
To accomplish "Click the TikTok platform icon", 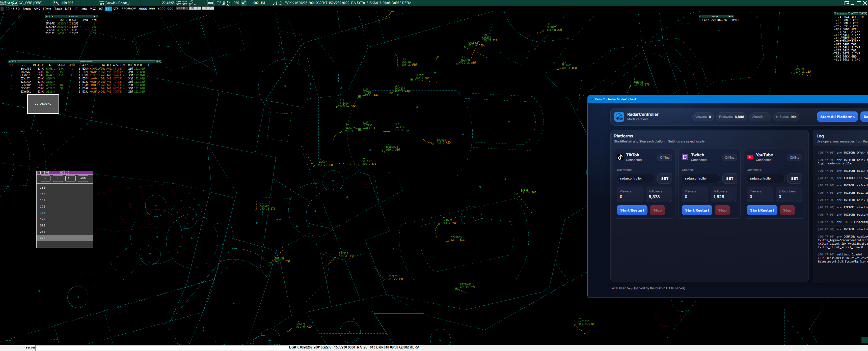I will pos(620,157).
